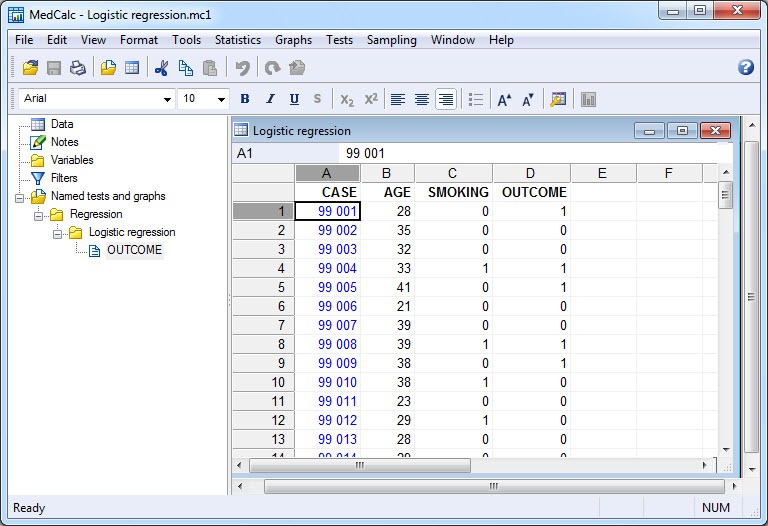The width and height of the screenshot is (768, 526).
Task: Open the font size 10 dropdown
Action: click(221, 99)
